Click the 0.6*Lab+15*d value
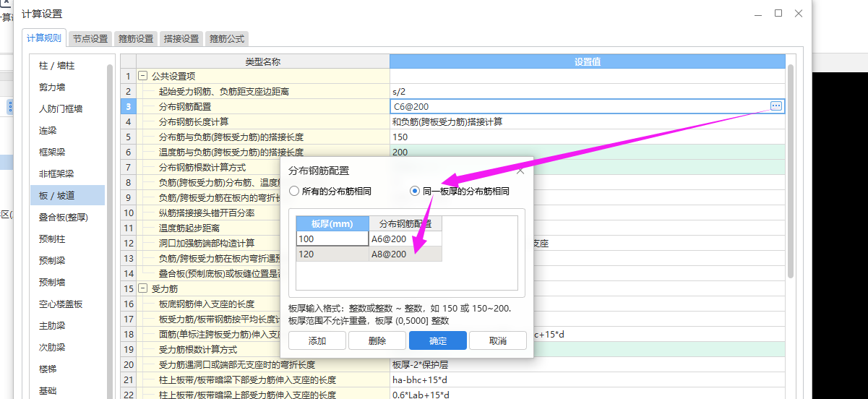The height and width of the screenshot is (399, 868). [x=588, y=395]
